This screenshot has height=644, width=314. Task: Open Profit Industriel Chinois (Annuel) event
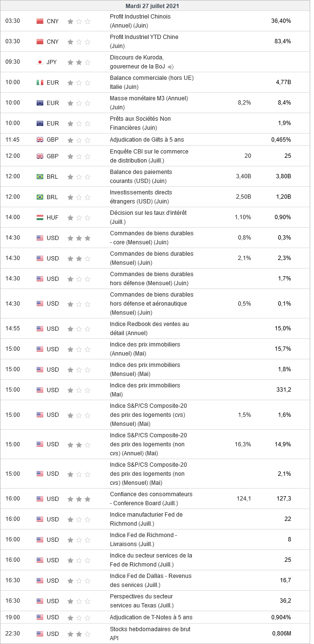pyautogui.click(x=140, y=21)
